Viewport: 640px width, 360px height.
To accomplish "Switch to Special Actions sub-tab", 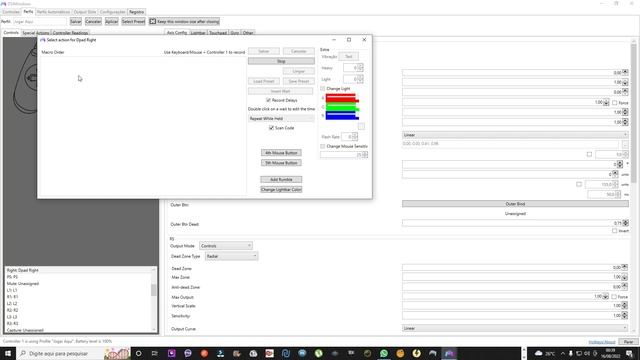I will tap(36, 33).
